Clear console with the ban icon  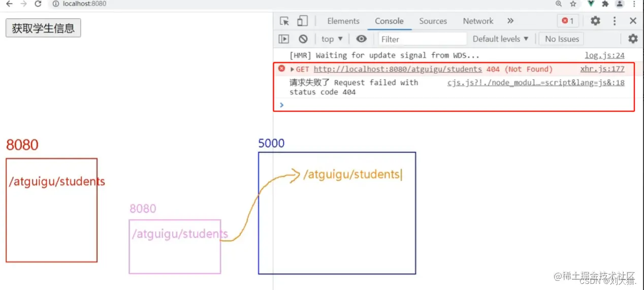303,39
